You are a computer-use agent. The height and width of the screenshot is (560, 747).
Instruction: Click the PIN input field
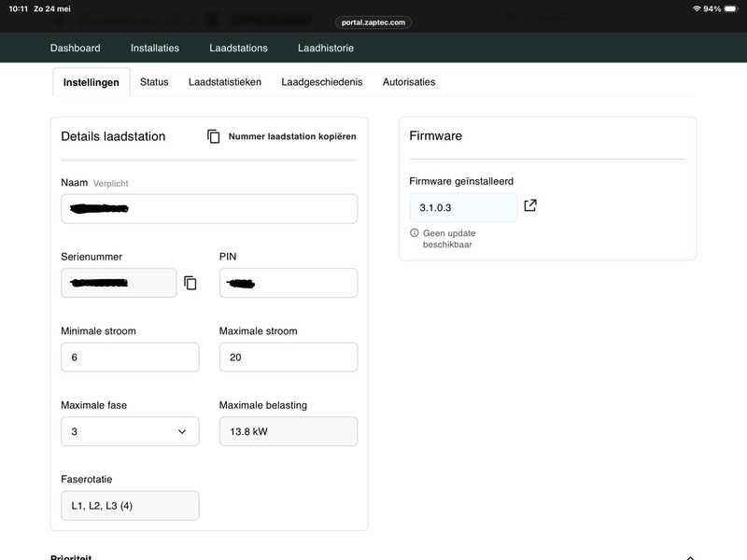point(289,283)
